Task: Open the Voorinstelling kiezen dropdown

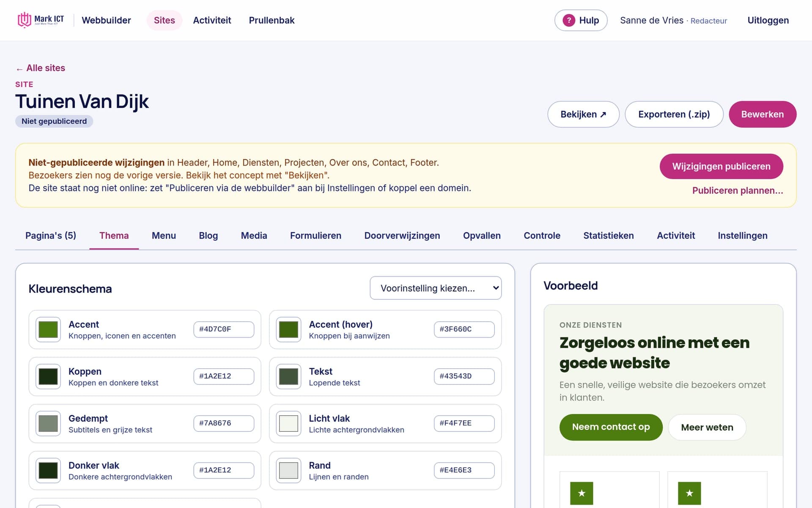Action: (436, 288)
